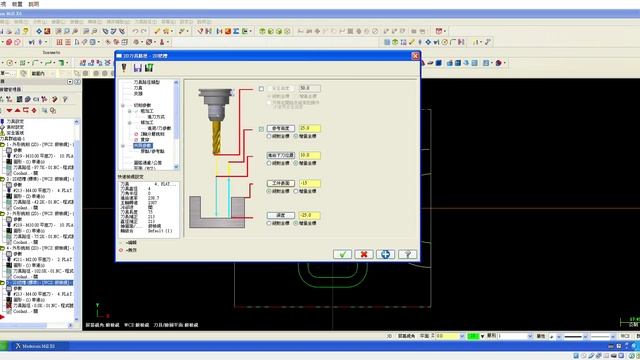This screenshot has width=640, height=360.
Task: Apply settings with the blue plus button
Action: click(x=385, y=254)
